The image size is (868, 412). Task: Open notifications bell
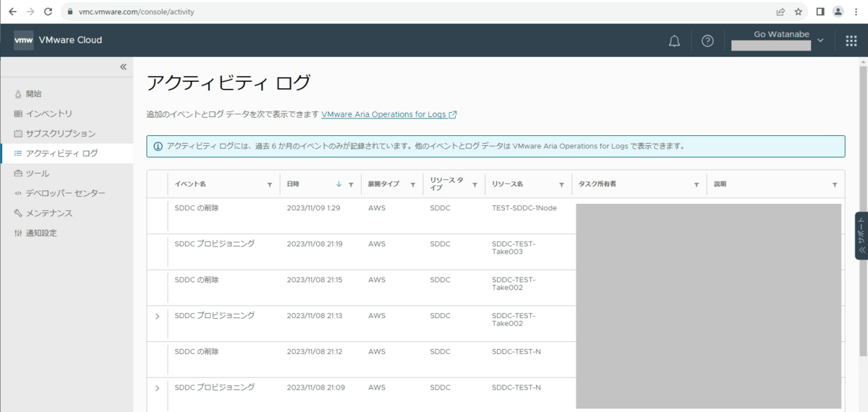[x=674, y=41]
